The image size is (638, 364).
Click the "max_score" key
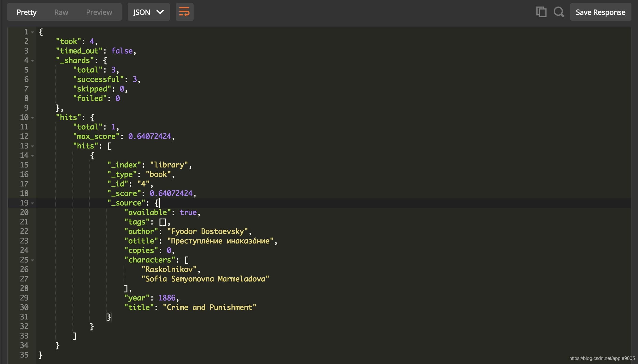96,136
